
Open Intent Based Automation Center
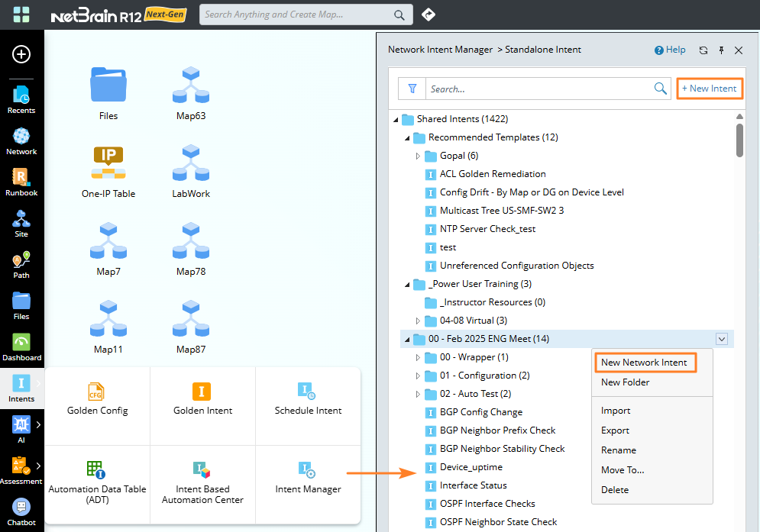tap(202, 470)
